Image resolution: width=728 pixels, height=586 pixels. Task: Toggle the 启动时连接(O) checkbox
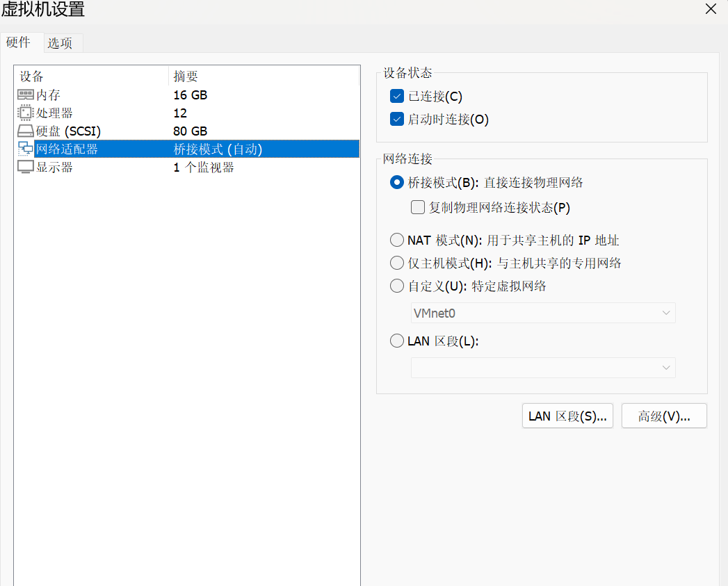coord(397,119)
